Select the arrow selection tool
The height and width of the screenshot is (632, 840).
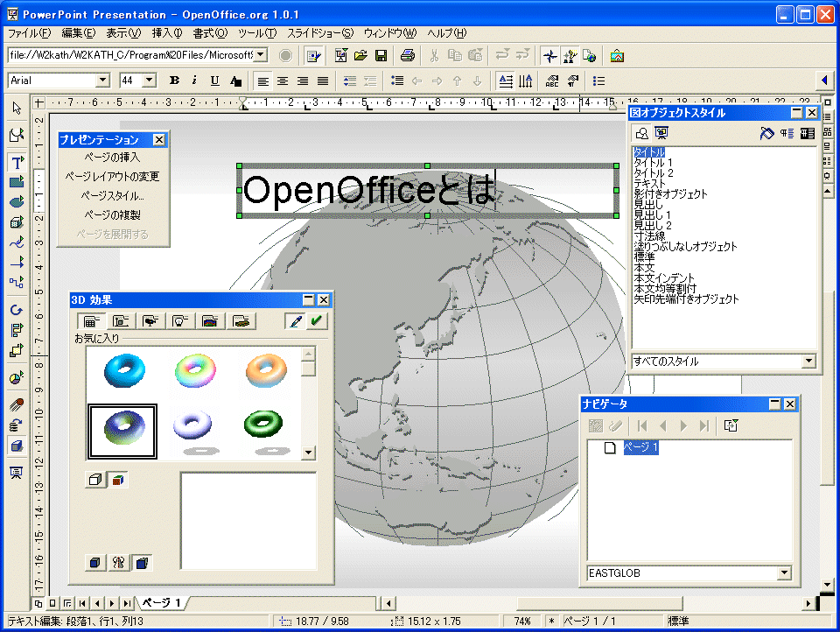pos(17,109)
